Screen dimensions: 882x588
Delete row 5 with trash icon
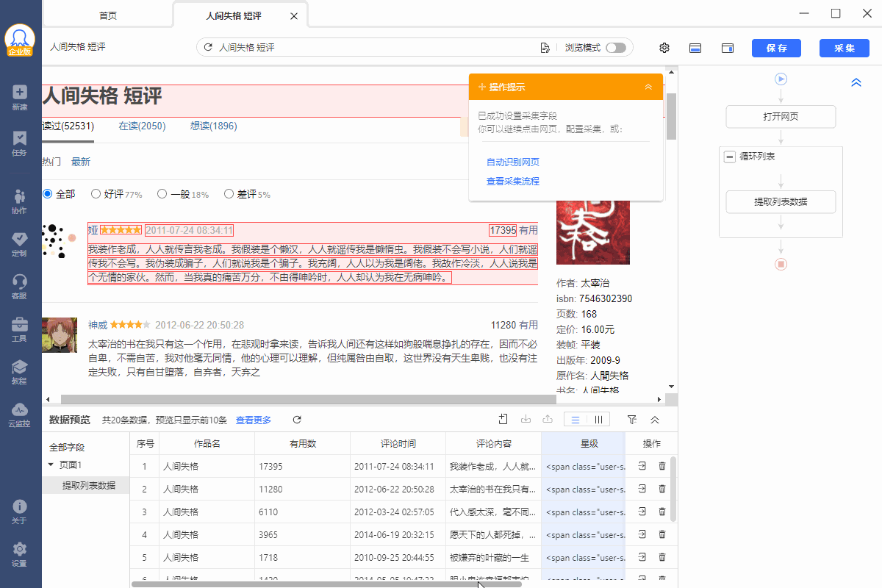(662, 556)
